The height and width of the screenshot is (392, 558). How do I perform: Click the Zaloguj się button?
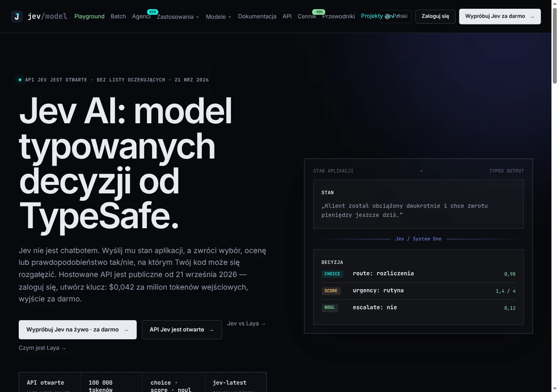tap(435, 16)
